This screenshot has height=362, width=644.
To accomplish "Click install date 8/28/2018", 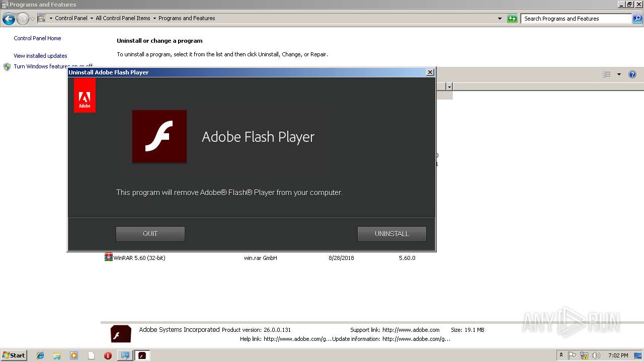I will coord(341,258).
